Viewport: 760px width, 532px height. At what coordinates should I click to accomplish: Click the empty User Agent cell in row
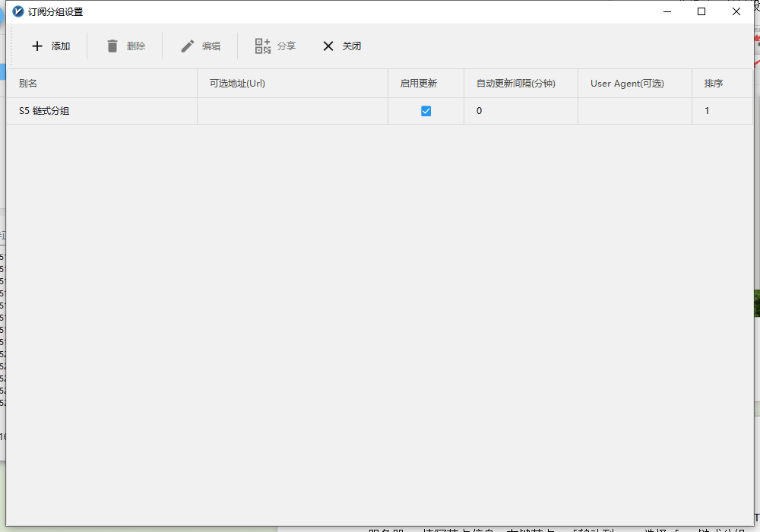coord(635,111)
